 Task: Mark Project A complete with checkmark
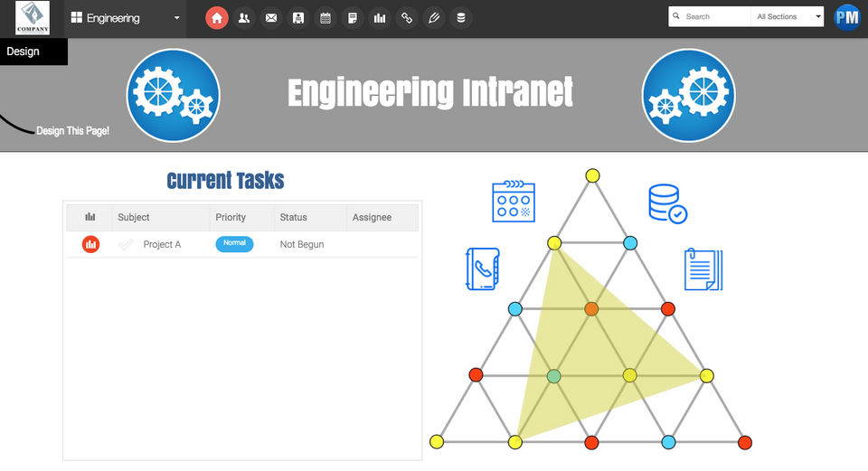tap(127, 244)
